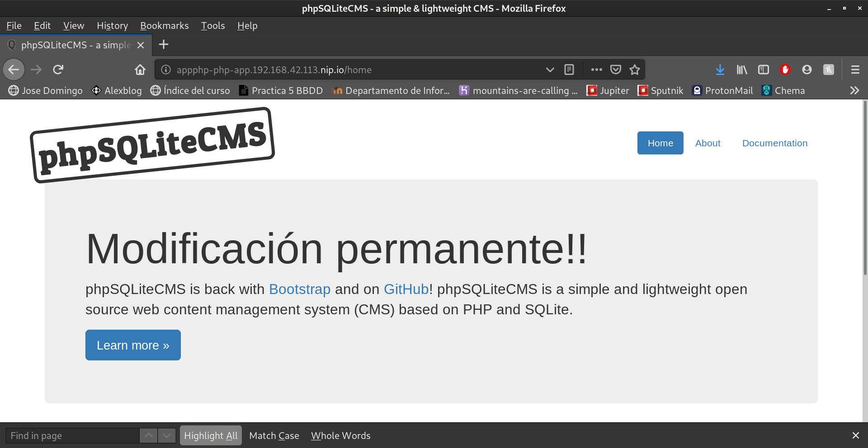The width and height of the screenshot is (868, 448).
Task: Click the Learn more button
Action: point(133,345)
